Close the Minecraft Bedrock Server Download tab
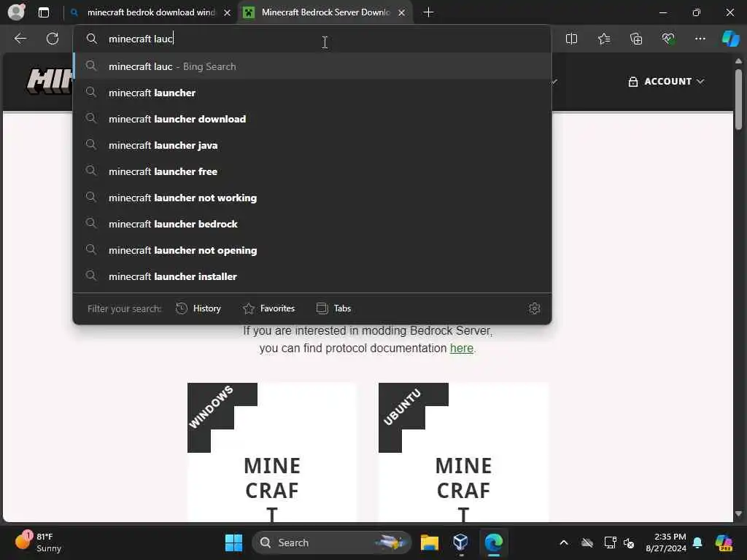Viewport: 747px width, 560px height. pyautogui.click(x=402, y=13)
